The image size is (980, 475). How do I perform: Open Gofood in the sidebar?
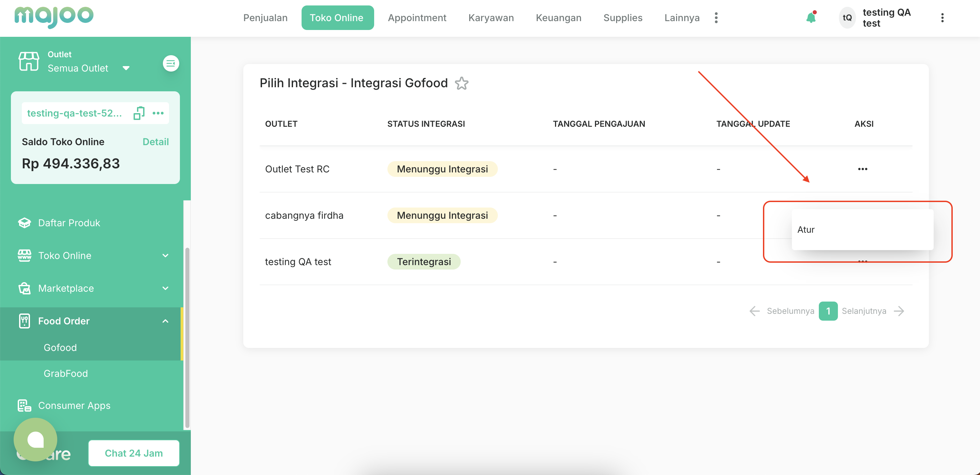coord(60,348)
